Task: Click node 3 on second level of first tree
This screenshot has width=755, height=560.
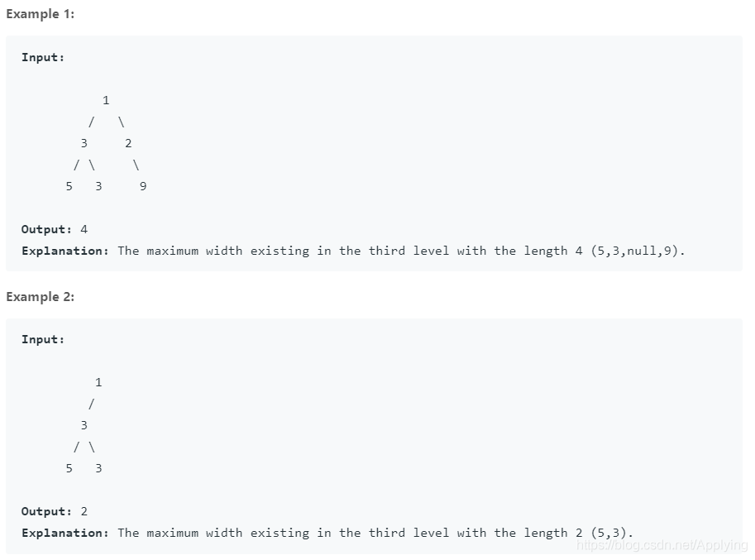Action: [84, 143]
